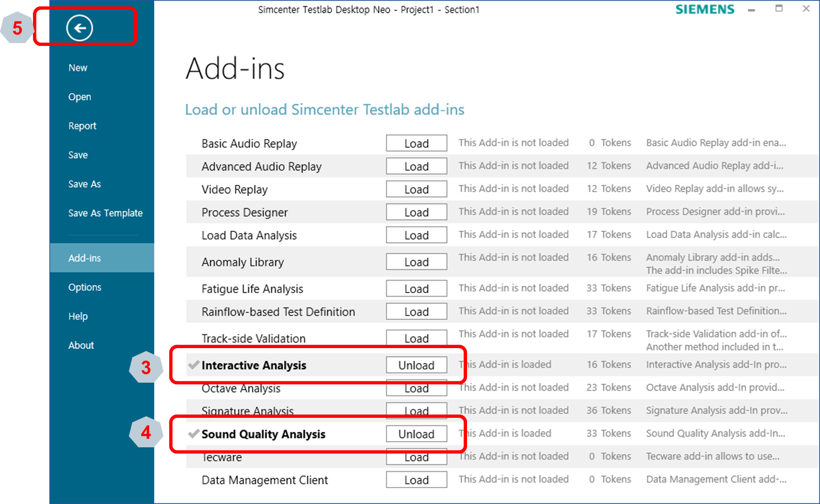This screenshot has width=820, height=504.
Task: Load Rainflow-based Test Definition add-in
Action: pos(417,312)
